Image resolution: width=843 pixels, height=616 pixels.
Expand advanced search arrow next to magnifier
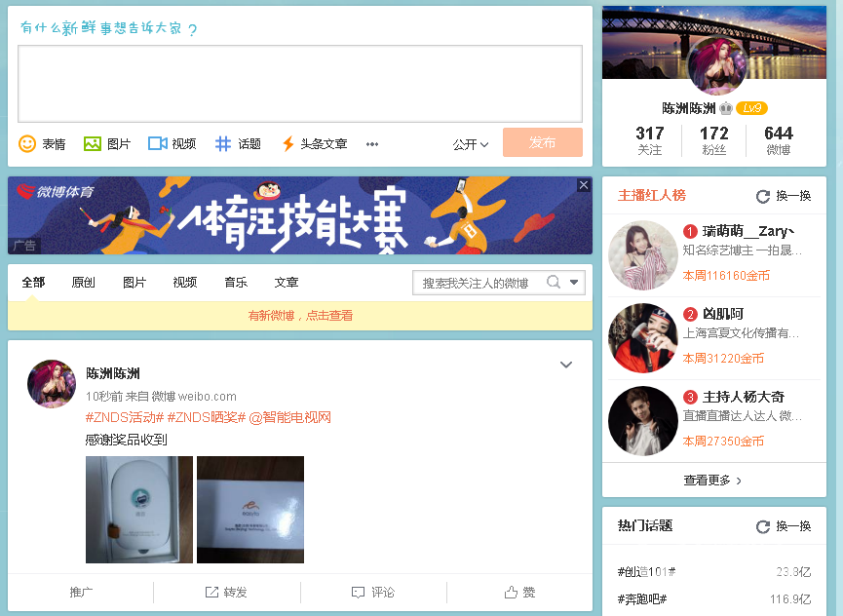(574, 283)
